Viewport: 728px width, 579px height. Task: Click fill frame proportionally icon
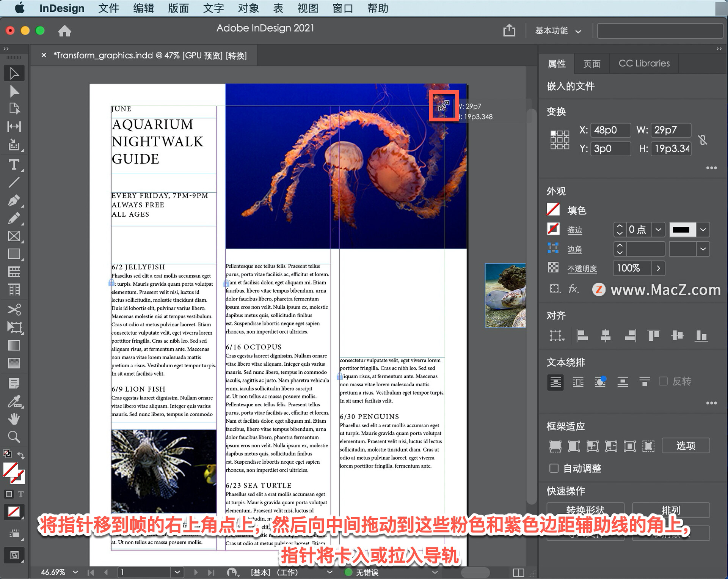tap(555, 446)
